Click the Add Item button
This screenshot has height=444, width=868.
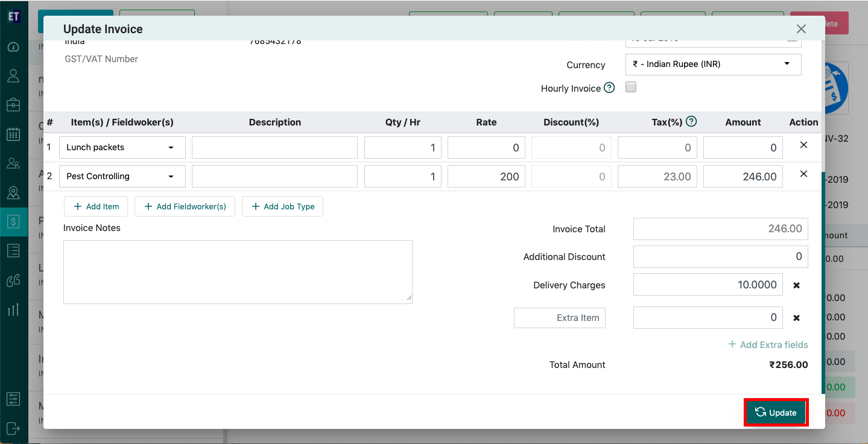(96, 206)
